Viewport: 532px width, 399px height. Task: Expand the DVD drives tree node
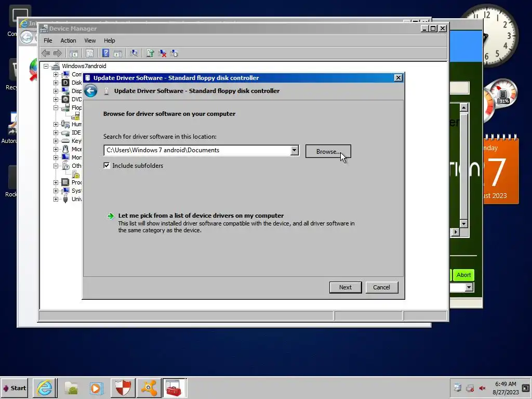(x=56, y=99)
